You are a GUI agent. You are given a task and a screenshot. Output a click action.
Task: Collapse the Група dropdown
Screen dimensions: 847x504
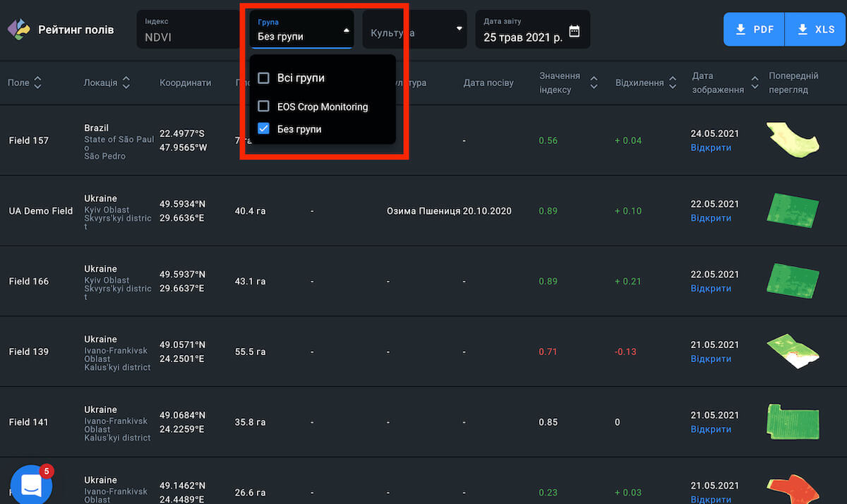[x=346, y=30]
